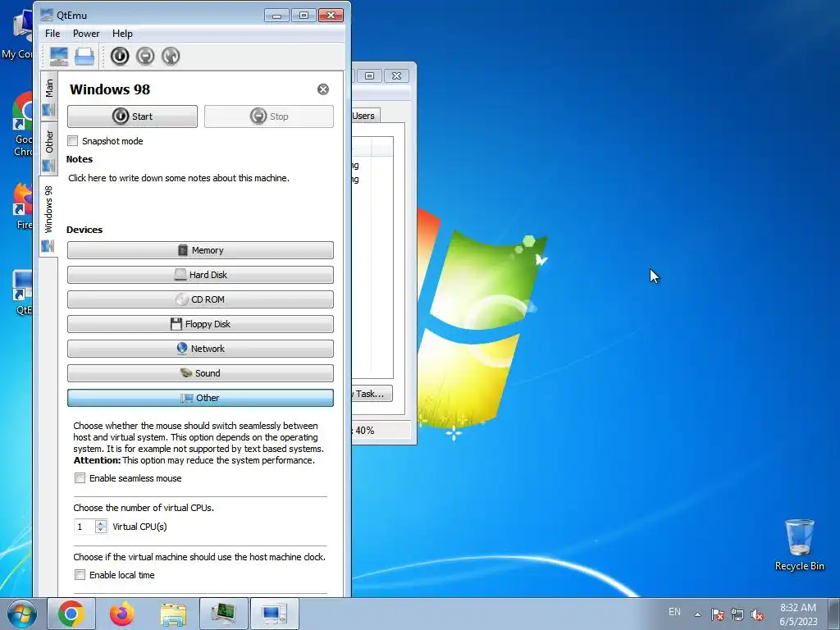Select the Windows 98 side tab
The height and width of the screenshot is (630, 840).
click(48, 217)
